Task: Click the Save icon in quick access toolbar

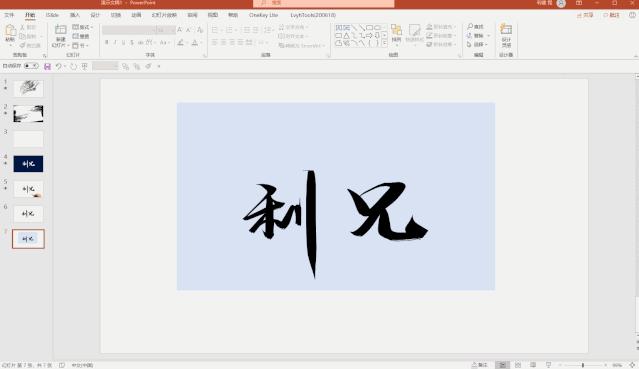Action: click(x=47, y=66)
